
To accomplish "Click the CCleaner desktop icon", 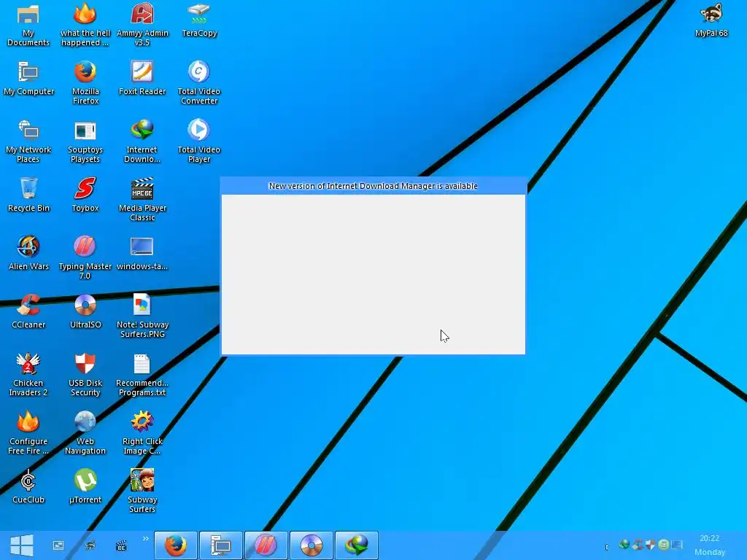I will pyautogui.click(x=28, y=312).
